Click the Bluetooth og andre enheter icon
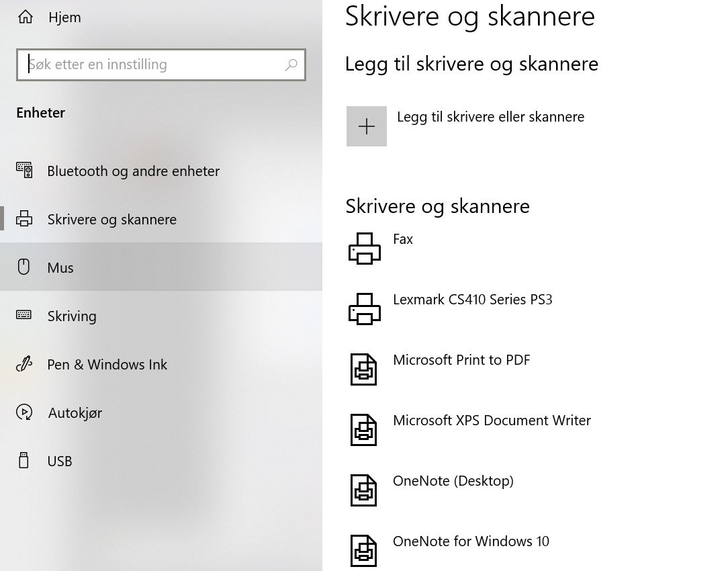 pyautogui.click(x=24, y=171)
